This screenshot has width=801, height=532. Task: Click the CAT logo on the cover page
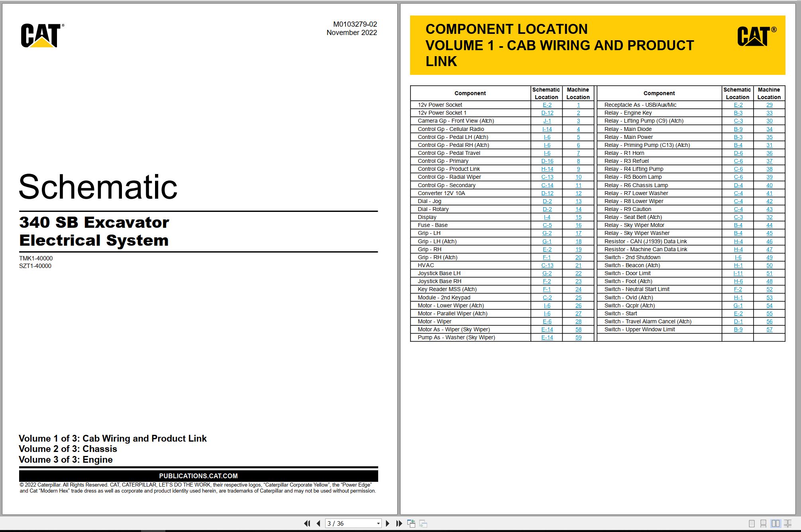[x=42, y=35]
